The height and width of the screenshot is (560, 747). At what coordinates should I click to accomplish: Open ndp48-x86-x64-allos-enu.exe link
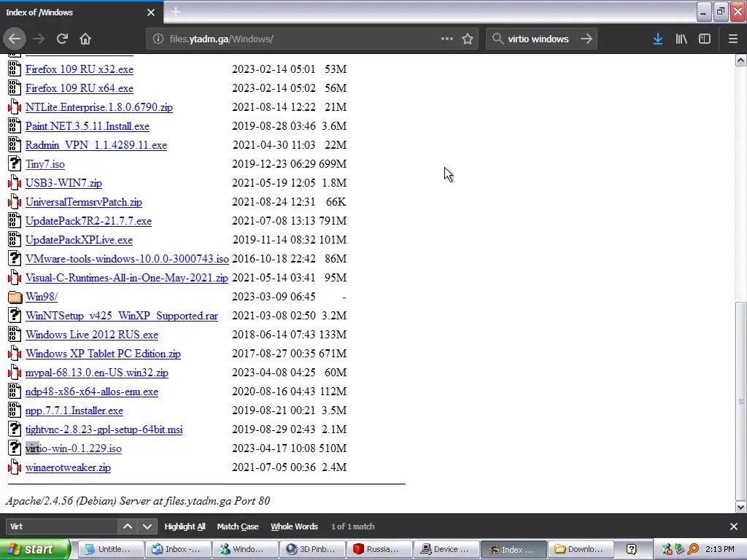tap(92, 392)
